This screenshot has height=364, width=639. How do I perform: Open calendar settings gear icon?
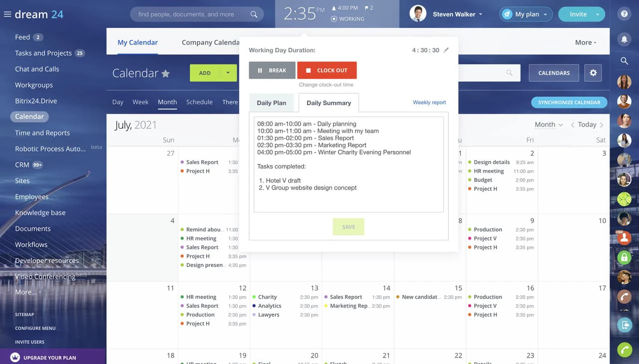click(593, 73)
